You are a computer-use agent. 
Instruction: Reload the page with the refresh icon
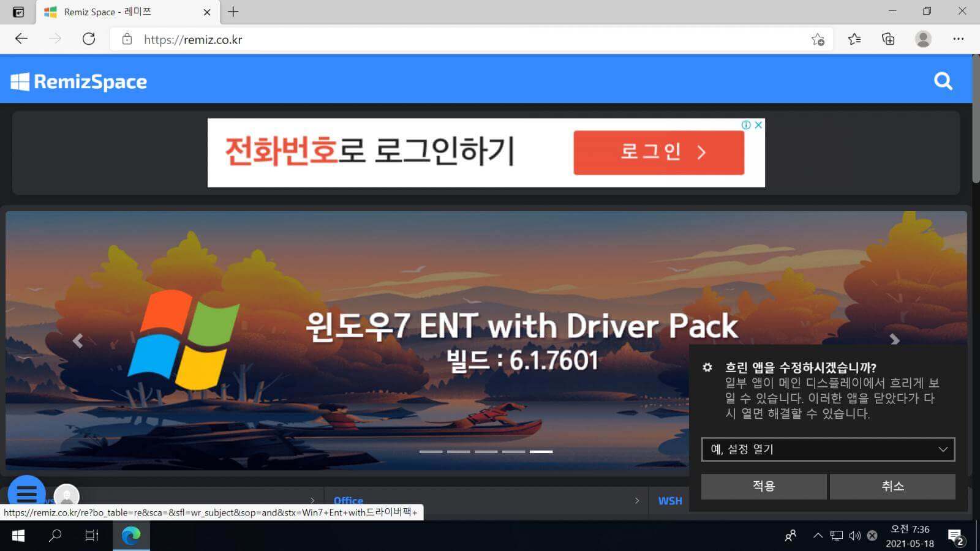click(x=89, y=39)
